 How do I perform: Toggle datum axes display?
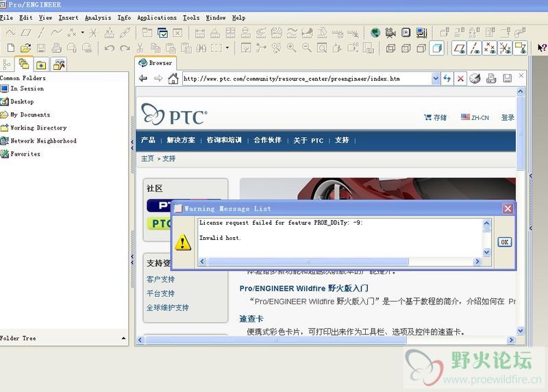point(475,48)
